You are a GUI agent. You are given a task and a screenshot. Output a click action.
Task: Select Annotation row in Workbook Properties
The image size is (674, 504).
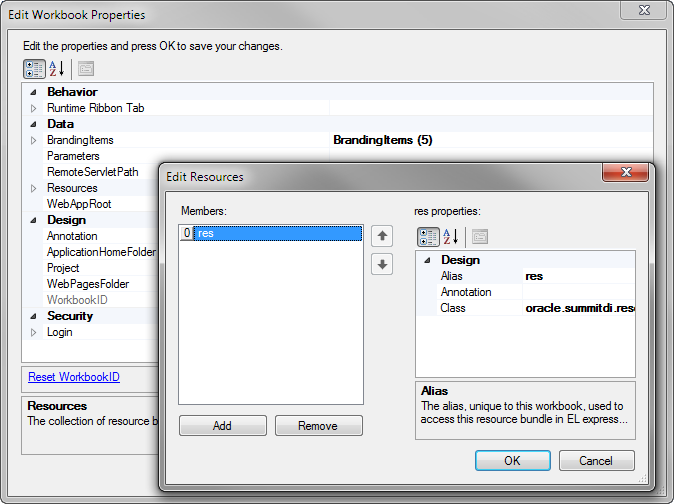click(x=100, y=236)
